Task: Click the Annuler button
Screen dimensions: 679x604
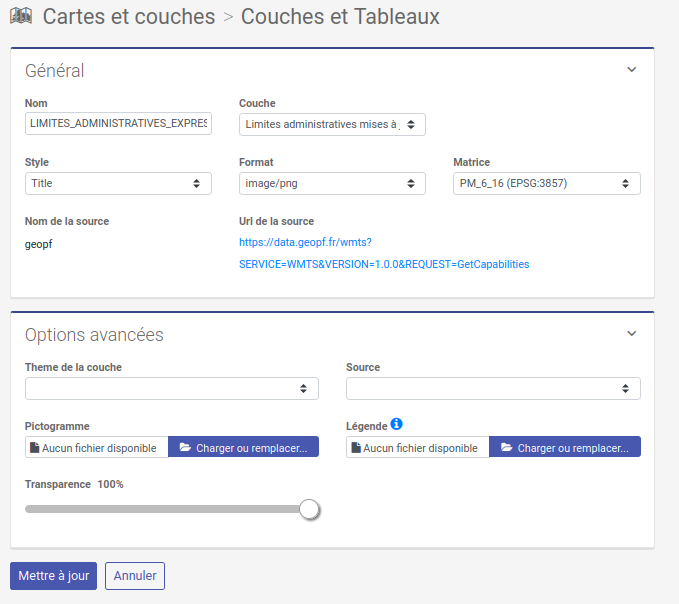Action: pos(135,576)
